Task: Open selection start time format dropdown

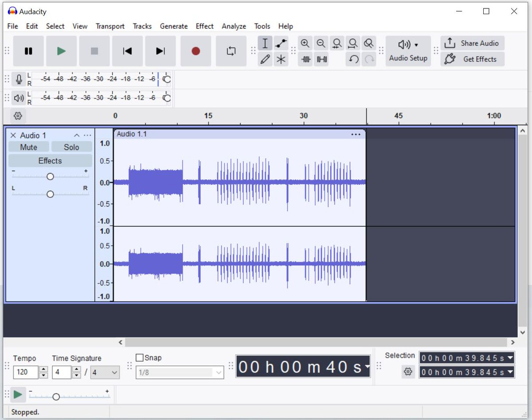Action: 510,358
